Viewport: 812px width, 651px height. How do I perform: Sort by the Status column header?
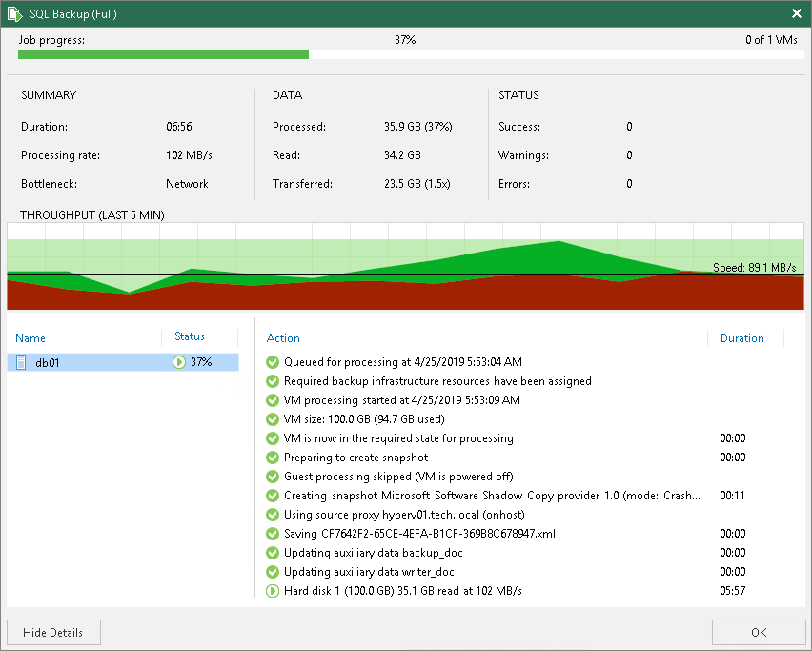pyautogui.click(x=190, y=336)
